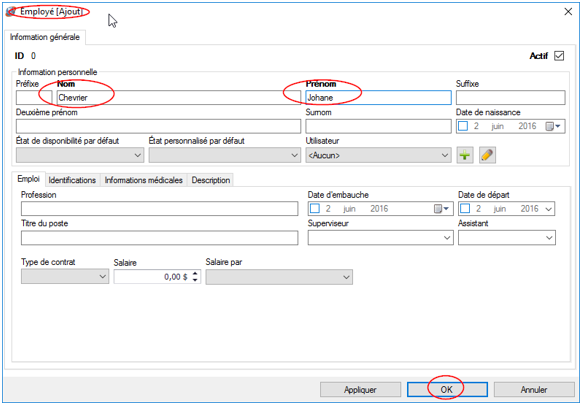This screenshot has width=582, height=405.
Task: Click the green plus add user icon
Action: 465,155
